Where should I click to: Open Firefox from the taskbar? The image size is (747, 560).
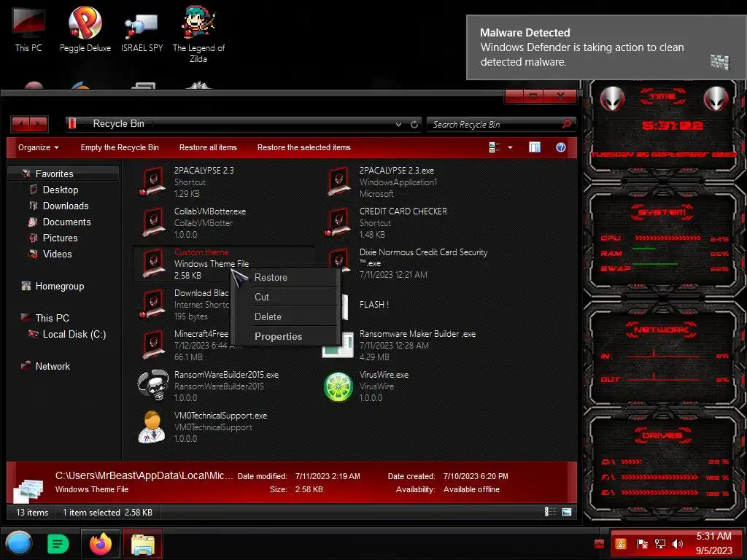tap(101, 544)
